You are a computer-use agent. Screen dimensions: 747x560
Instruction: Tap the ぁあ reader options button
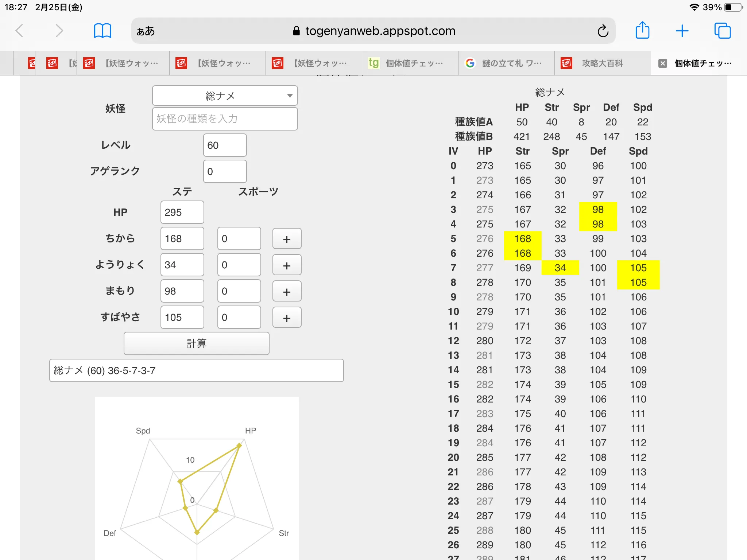[x=146, y=31]
